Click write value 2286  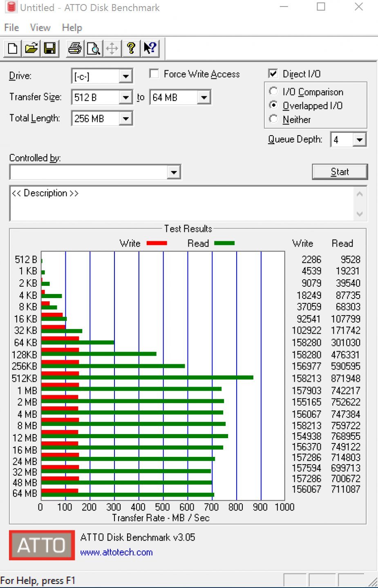[x=311, y=259]
